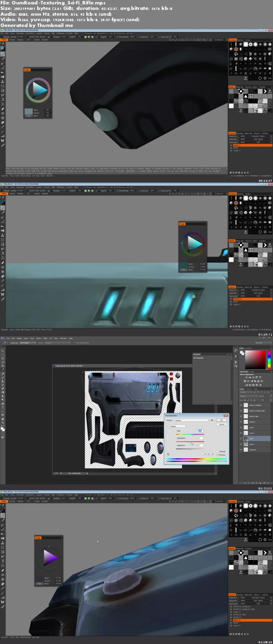Screen dimensions: 273x644
Task: Open the collapsed Properties panel icon in Photoshop
Action: pyautogui.click(x=236, y=356)
